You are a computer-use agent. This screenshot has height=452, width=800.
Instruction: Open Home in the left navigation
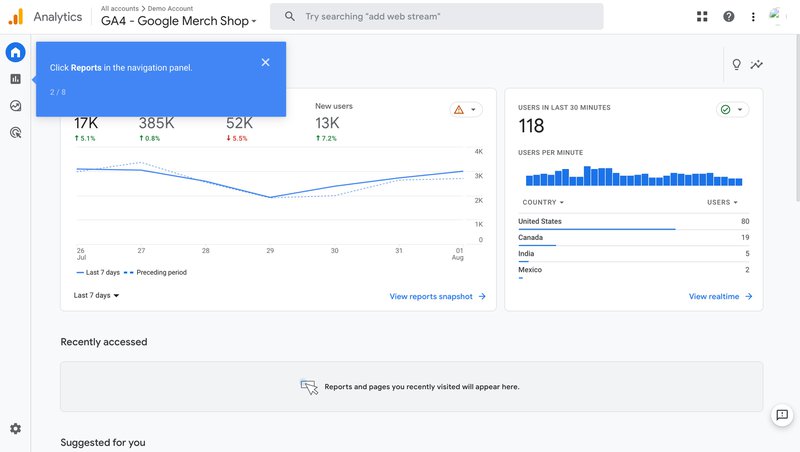pyautogui.click(x=15, y=53)
